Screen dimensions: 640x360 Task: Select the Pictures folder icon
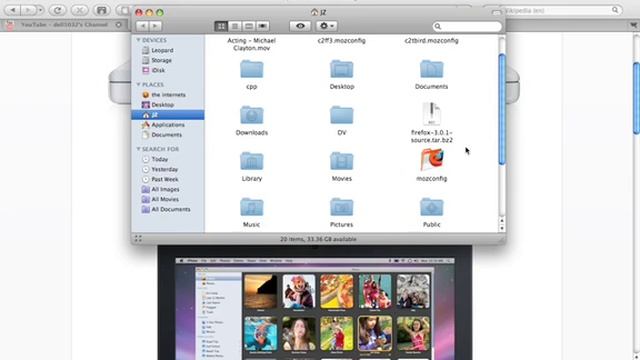point(342,207)
